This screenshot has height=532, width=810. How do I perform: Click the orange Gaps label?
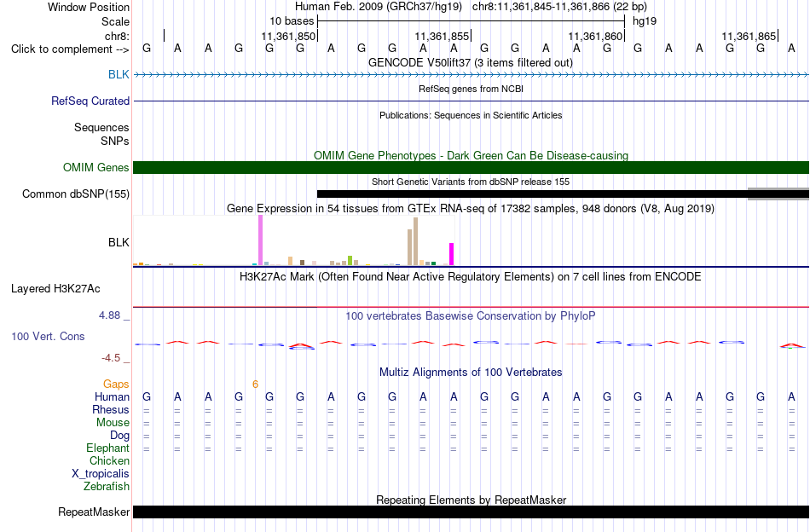pos(116,384)
